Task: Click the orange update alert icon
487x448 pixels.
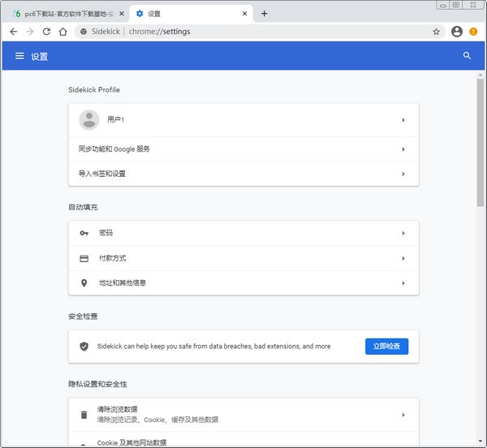Action: coord(474,32)
